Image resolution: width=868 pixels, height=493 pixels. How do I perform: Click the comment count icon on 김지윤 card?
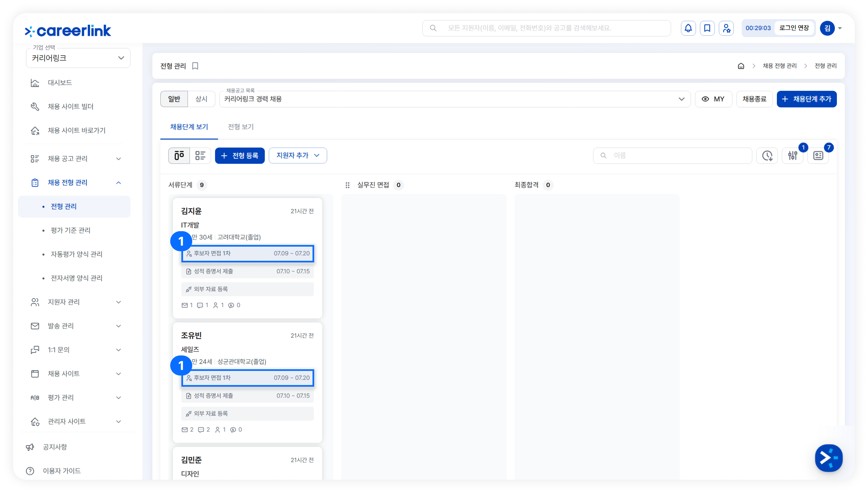pos(200,305)
